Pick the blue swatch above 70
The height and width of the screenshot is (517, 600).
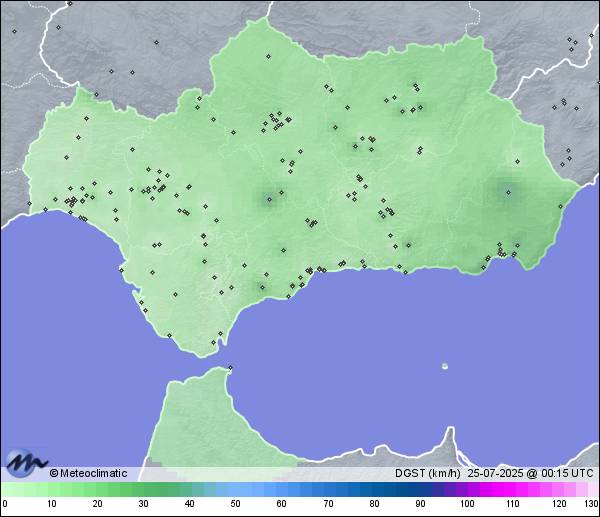coord(328,490)
